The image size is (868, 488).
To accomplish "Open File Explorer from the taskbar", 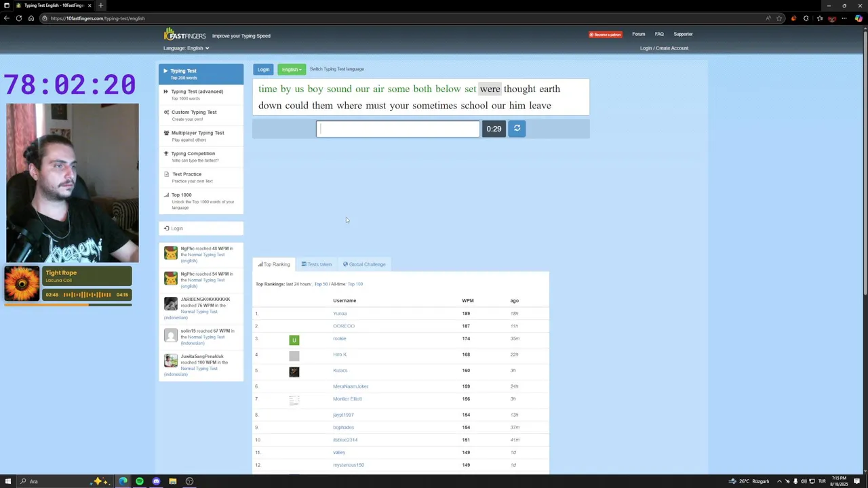I will (x=173, y=481).
